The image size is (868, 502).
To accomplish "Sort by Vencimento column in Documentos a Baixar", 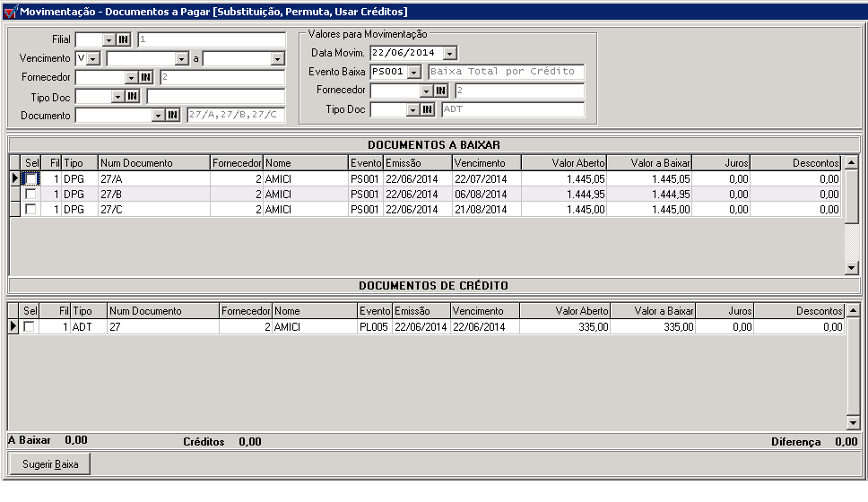I will (x=486, y=163).
